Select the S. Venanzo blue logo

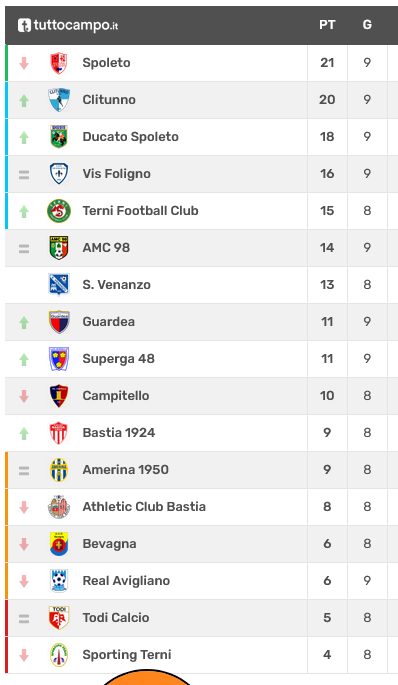coord(59,284)
